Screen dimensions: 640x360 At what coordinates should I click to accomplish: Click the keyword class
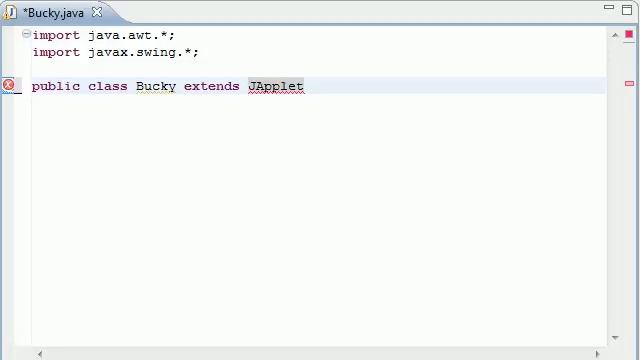point(108,87)
